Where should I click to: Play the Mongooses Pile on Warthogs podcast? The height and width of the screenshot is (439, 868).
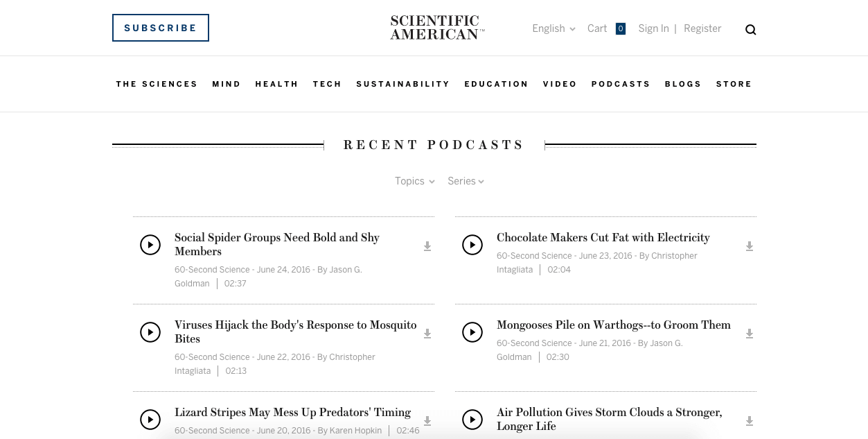pos(472,332)
